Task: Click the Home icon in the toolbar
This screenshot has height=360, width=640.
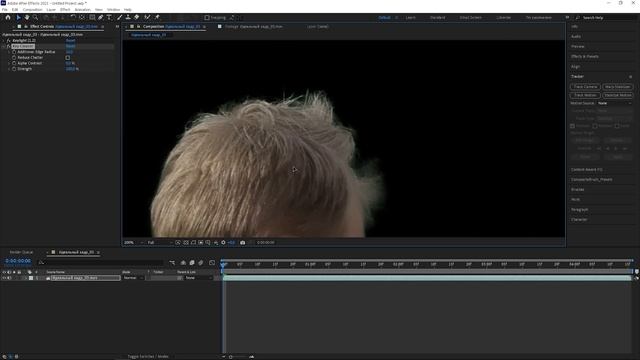Action: pos(8,18)
